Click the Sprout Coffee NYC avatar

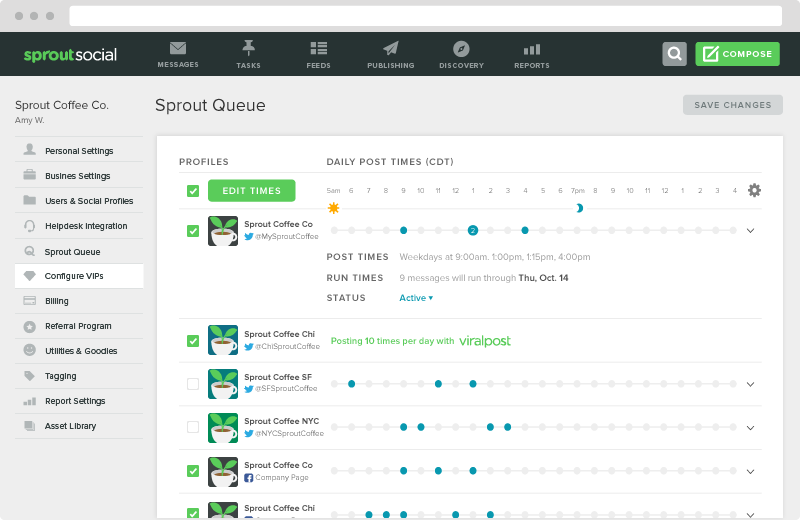coord(223,428)
